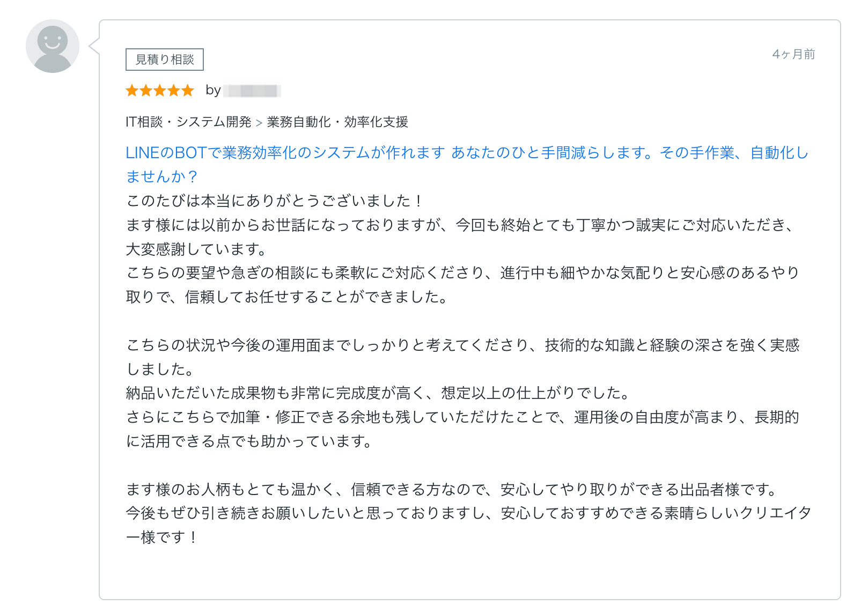868x605 pixels.
Task: Click the 見積り相談 label badge
Action: point(164,59)
